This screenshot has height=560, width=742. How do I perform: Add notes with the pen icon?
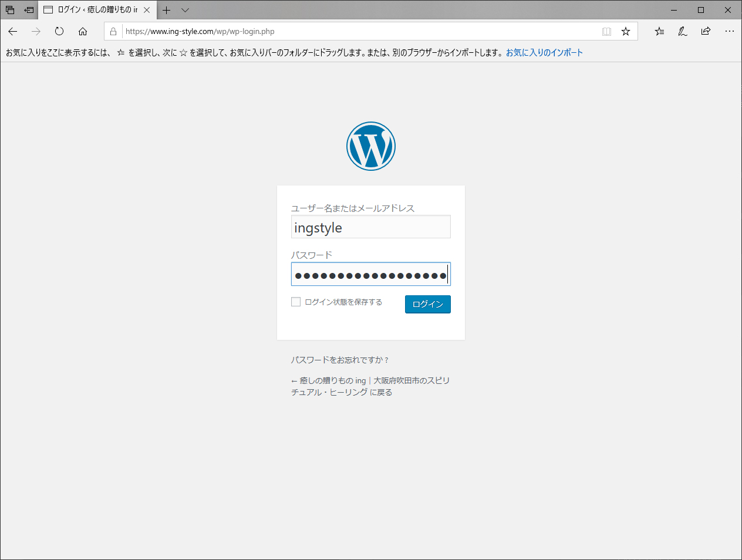[x=682, y=32]
